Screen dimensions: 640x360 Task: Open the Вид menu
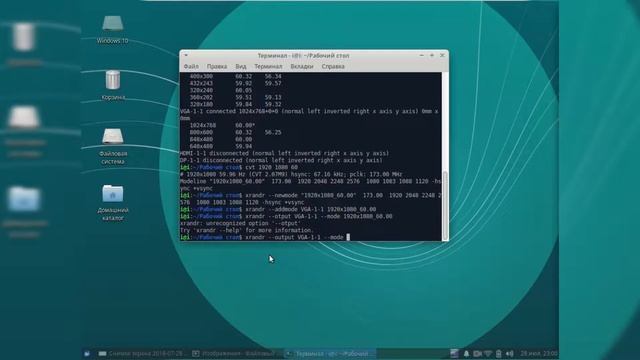241,66
